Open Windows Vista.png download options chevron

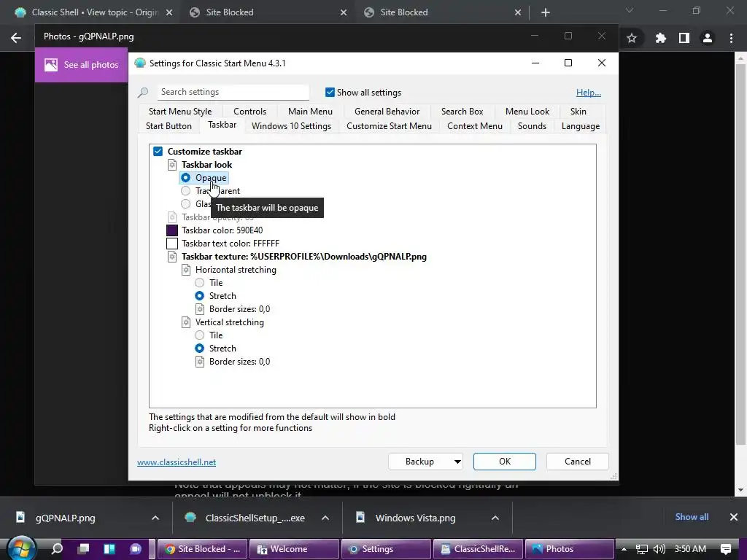[x=495, y=518]
